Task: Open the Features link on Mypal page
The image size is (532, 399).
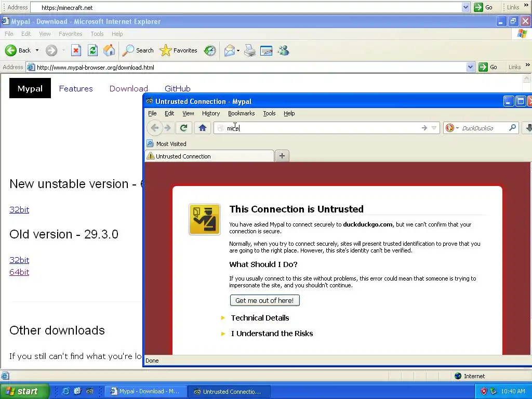Action: click(76, 88)
